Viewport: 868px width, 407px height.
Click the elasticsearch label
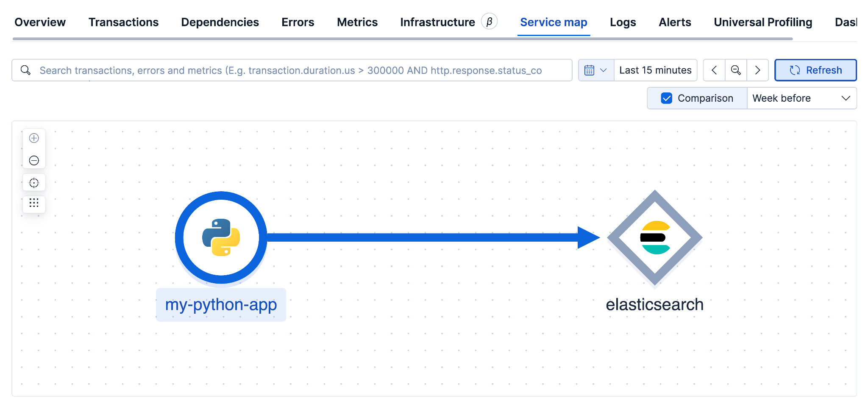[654, 305]
